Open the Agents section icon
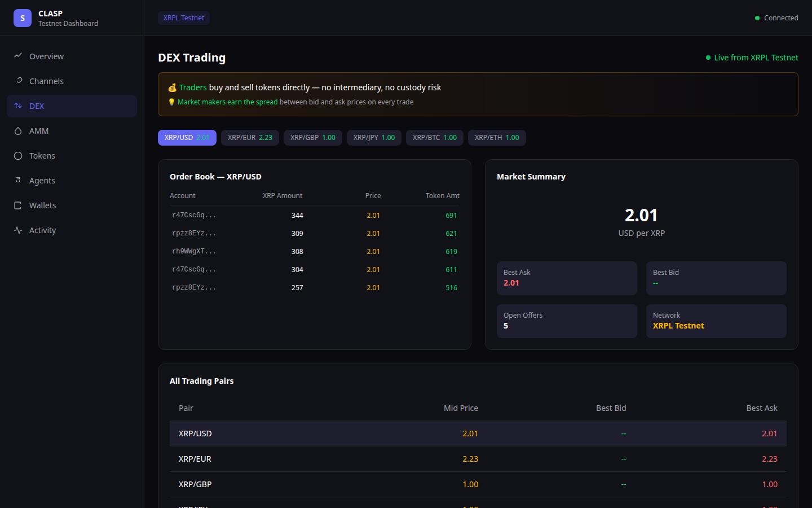 coord(18,180)
